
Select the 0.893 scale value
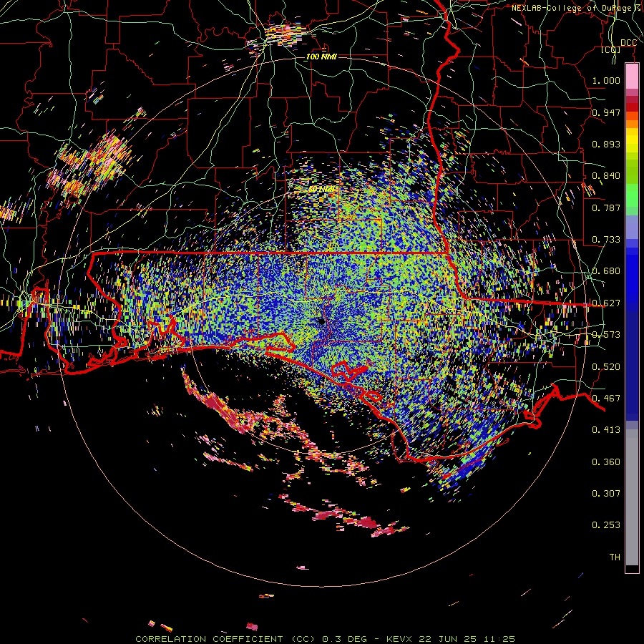(x=606, y=144)
